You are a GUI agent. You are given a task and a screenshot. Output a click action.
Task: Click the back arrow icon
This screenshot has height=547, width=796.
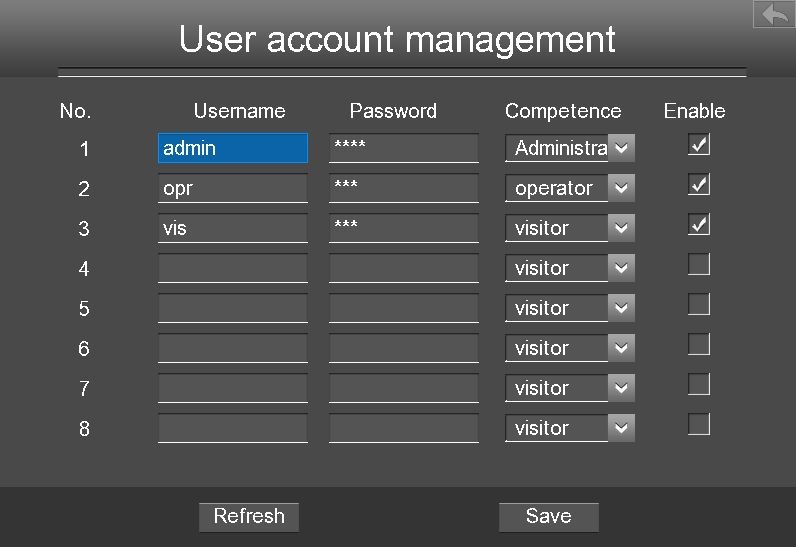[775, 14]
